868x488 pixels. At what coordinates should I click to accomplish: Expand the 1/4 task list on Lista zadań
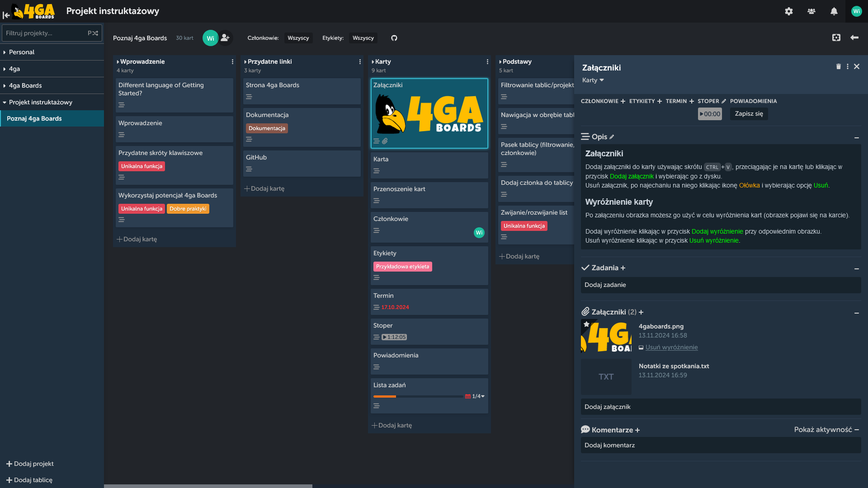[x=478, y=396]
